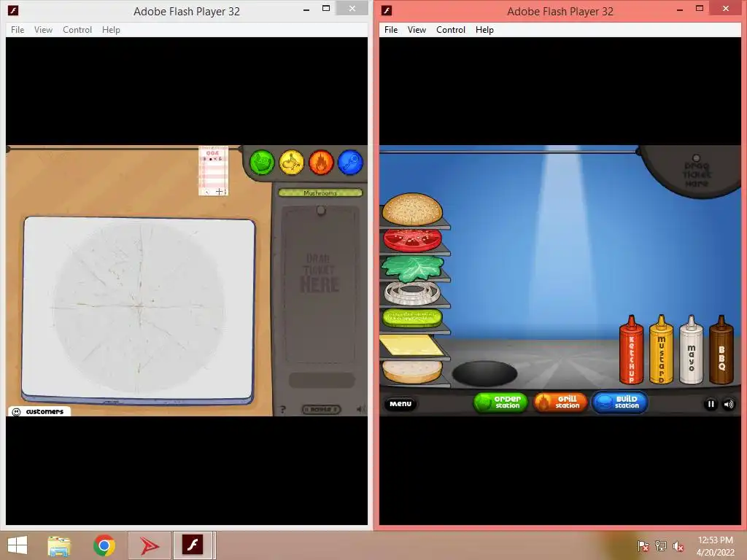Open File Explorer from the taskbar
This screenshot has width=747, height=560.
click(x=59, y=545)
